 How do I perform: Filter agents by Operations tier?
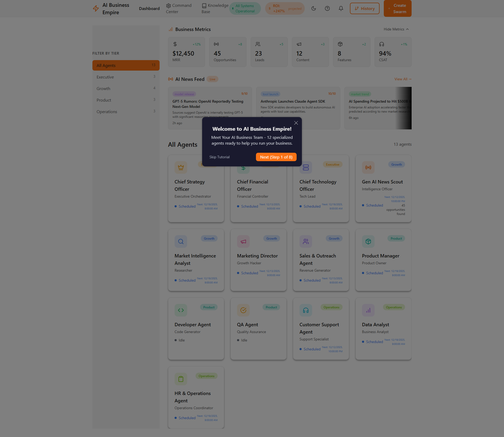click(126, 112)
